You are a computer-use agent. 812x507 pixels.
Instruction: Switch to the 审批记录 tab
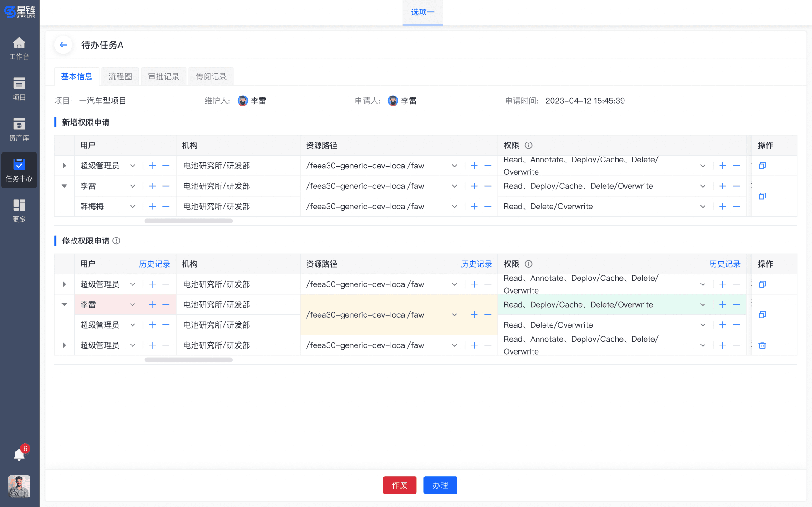click(164, 76)
